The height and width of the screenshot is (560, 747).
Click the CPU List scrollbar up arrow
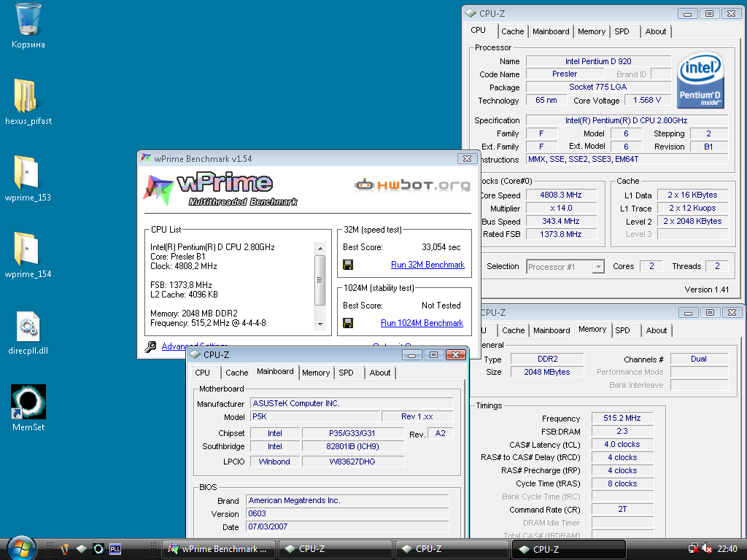click(320, 248)
